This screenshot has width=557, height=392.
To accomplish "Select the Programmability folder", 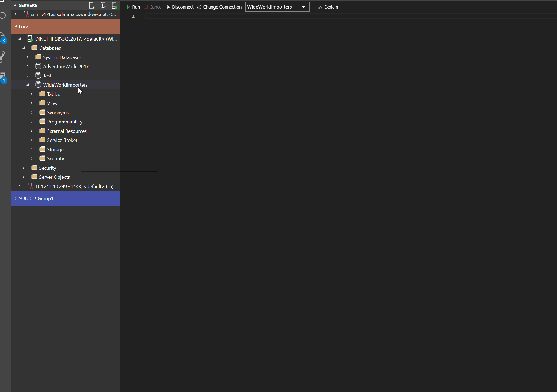I will [x=64, y=122].
